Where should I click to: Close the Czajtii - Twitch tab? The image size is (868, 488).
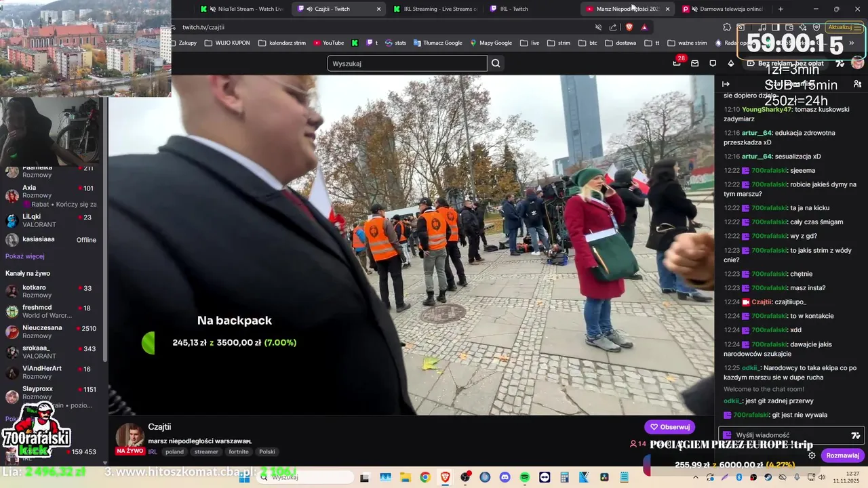(x=378, y=9)
